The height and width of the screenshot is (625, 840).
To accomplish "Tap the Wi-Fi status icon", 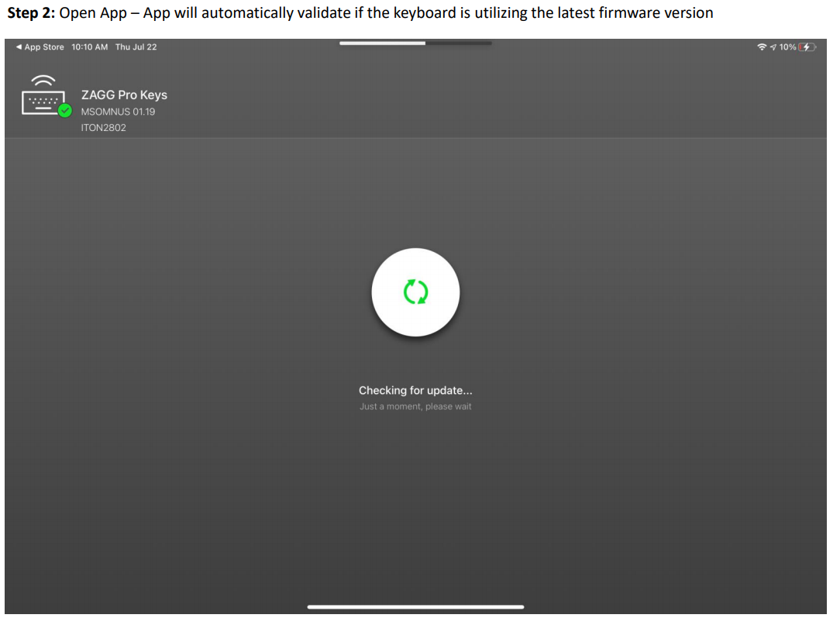I will (x=761, y=47).
